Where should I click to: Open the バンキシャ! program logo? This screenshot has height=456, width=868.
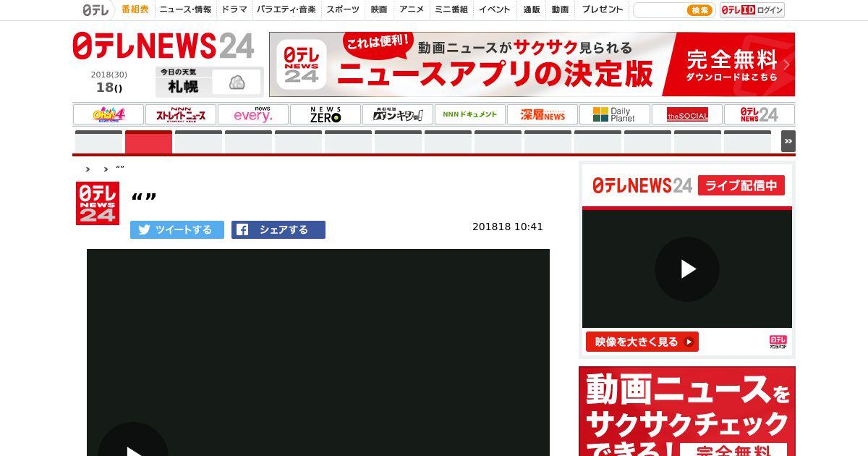tap(398, 114)
